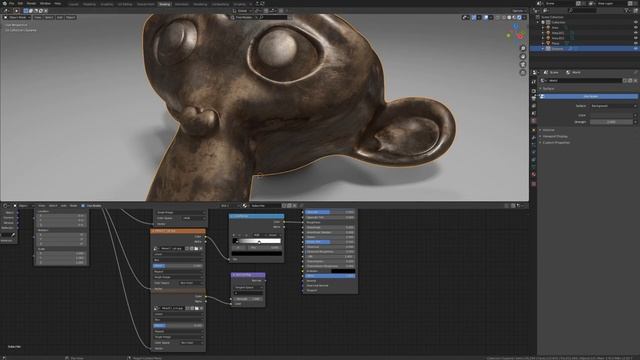This screenshot has height=360, width=640.
Task: Open the Output properties tab icon
Action: pyautogui.click(x=534, y=98)
